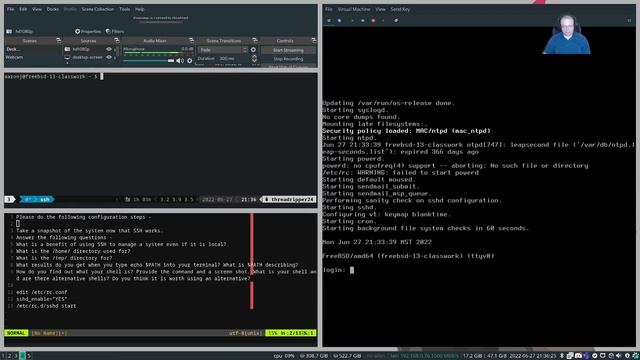Click '/etc/rc.d/sshd start' line in Vim

pos(46,306)
